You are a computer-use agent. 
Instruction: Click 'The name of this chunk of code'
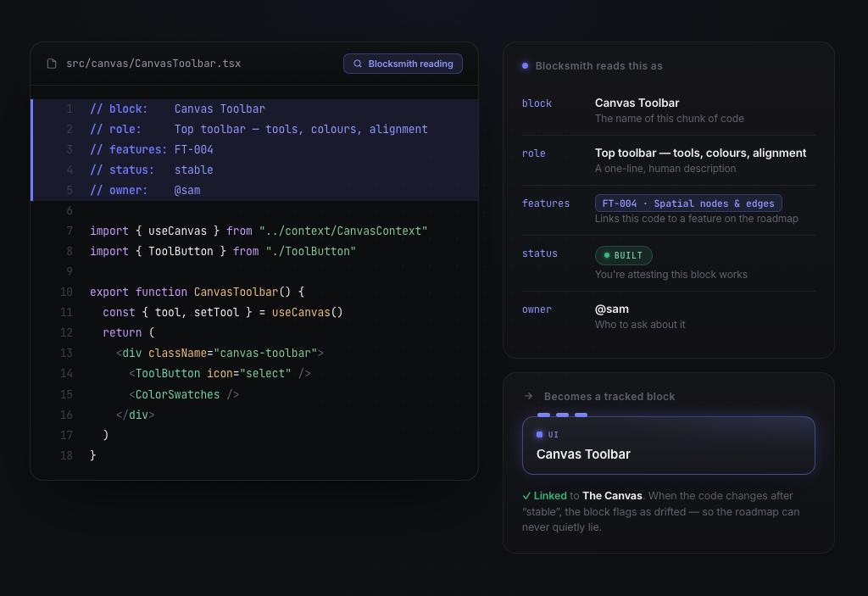[670, 119]
